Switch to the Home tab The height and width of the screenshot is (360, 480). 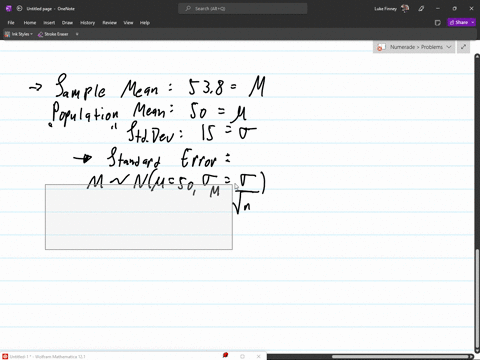pos(30,23)
